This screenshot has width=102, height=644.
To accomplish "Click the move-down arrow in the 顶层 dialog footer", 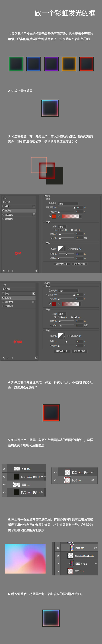I will (12, 271).
